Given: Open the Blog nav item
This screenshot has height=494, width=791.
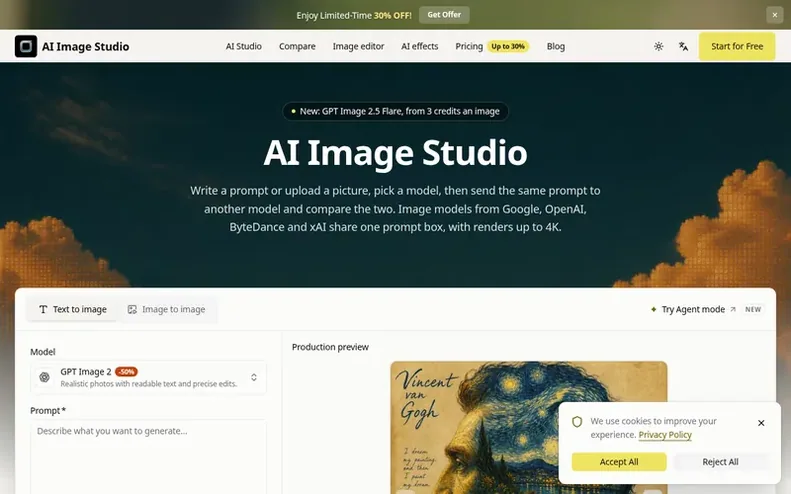Looking at the screenshot, I should coord(555,46).
